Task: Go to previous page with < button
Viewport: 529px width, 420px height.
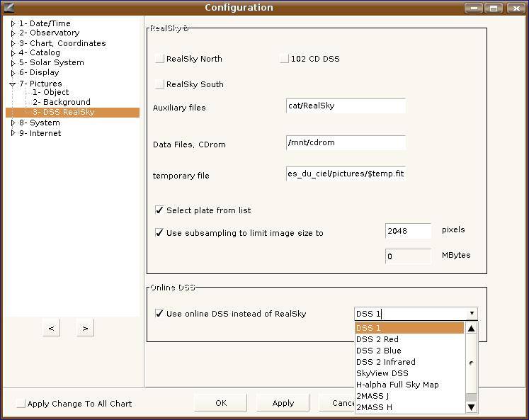Action: point(51,328)
